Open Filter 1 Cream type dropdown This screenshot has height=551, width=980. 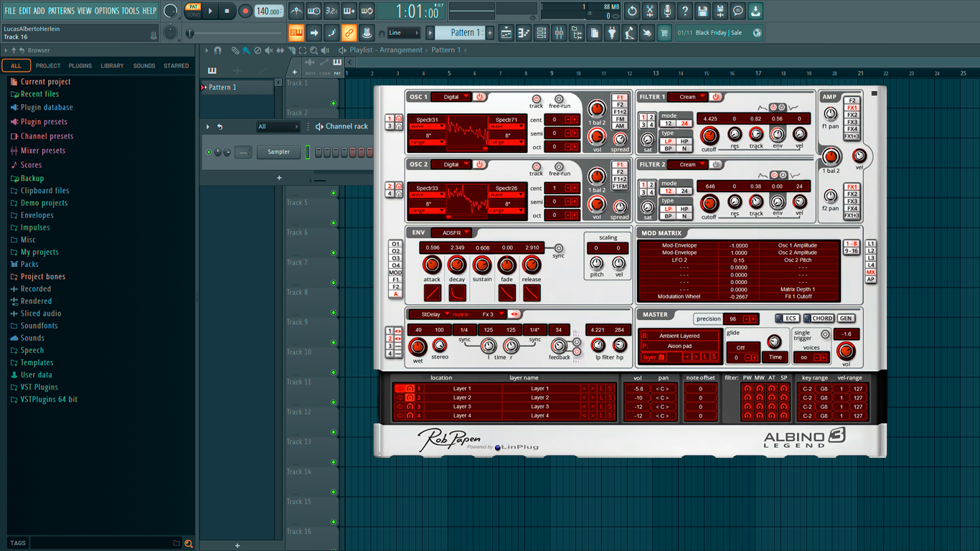[687, 97]
